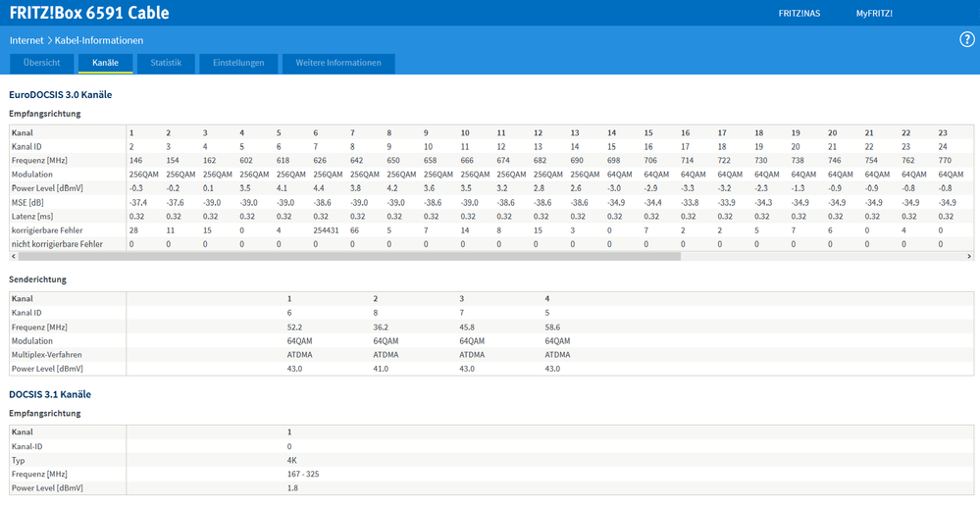The image size is (980, 507).
Task: Click the korrigierbare Fehler value 254431
Action: [x=327, y=230]
